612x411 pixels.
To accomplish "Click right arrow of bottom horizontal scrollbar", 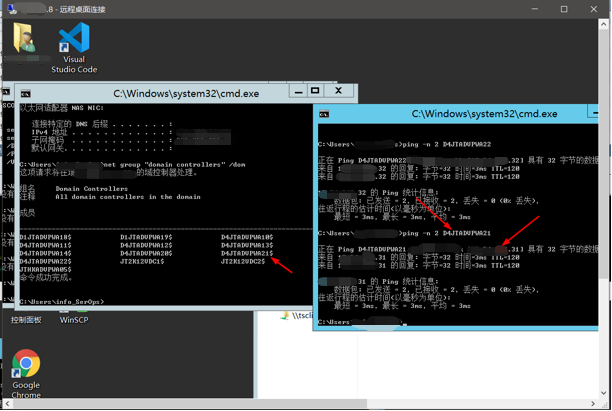I will click(x=594, y=405).
